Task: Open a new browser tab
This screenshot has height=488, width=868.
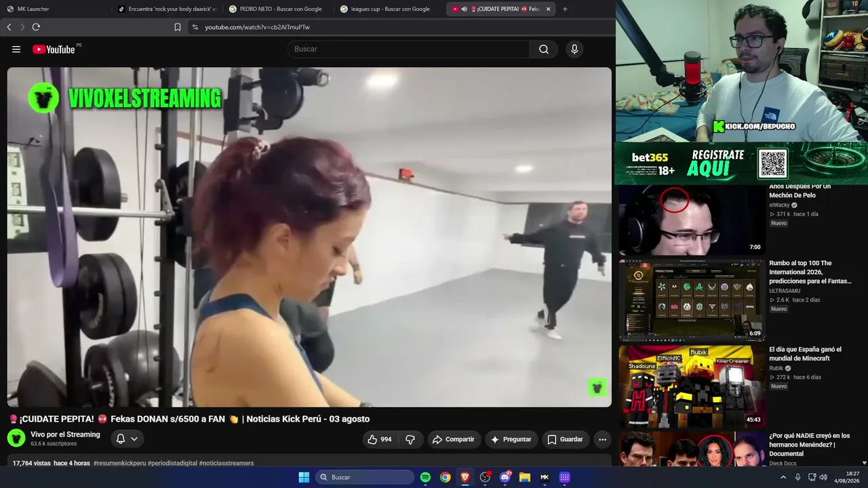Action: click(x=565, y=9)
